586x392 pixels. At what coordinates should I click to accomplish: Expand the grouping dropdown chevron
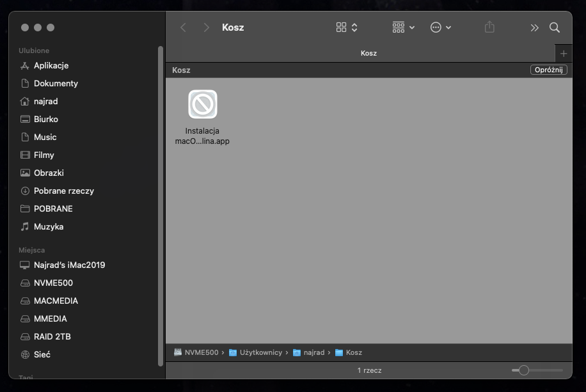(412, 27)
